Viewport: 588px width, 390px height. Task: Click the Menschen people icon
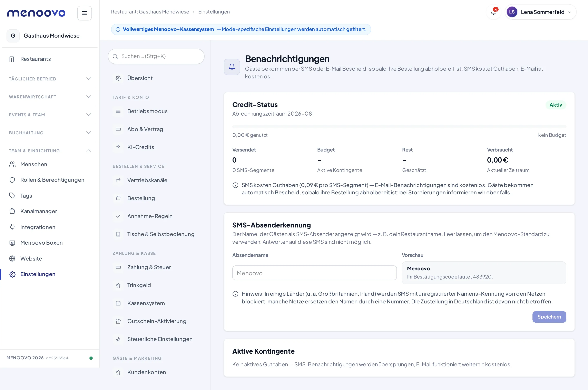(x=12, y=164)
